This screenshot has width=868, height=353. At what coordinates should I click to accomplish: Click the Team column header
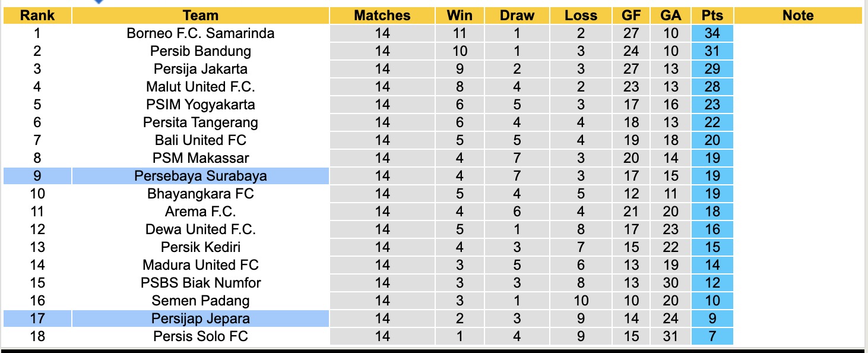(201, 15)
